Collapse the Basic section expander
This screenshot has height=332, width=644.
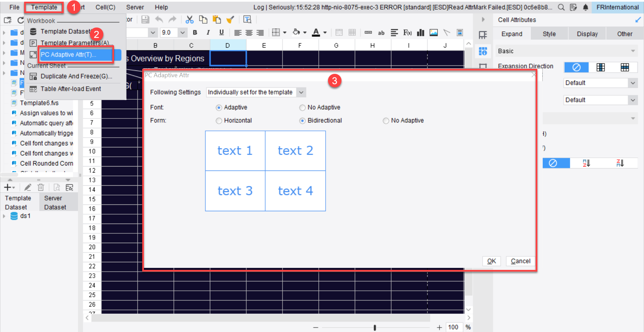click(633, 51)
